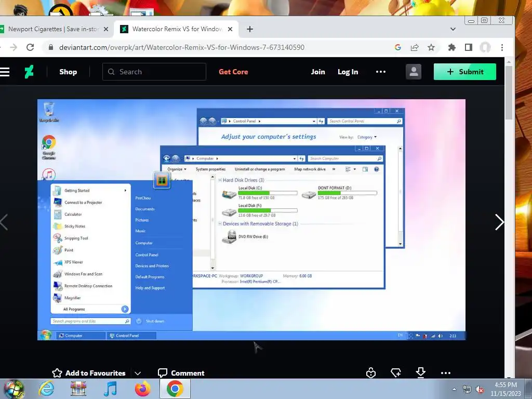This screenshot has width=532, height=399.
Task: Share this page from the address bar
Action: 415,47
